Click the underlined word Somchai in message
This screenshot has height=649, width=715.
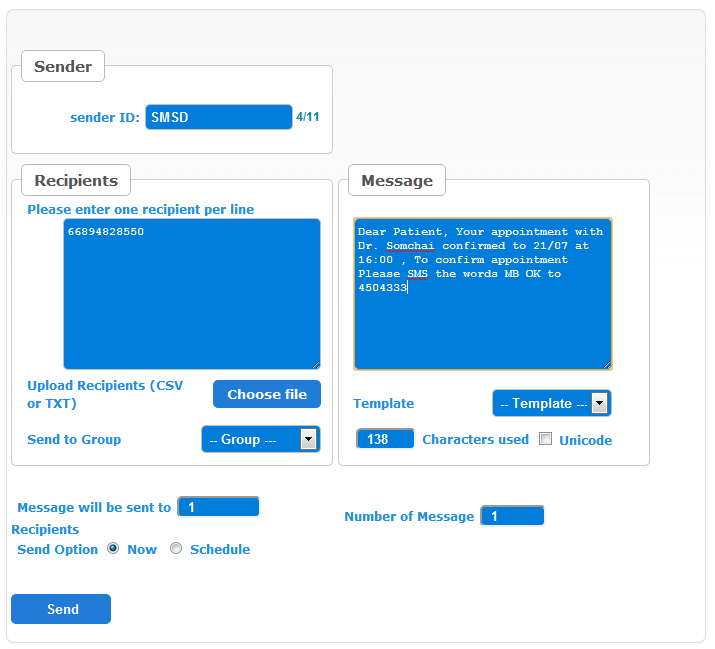(410, 245)
